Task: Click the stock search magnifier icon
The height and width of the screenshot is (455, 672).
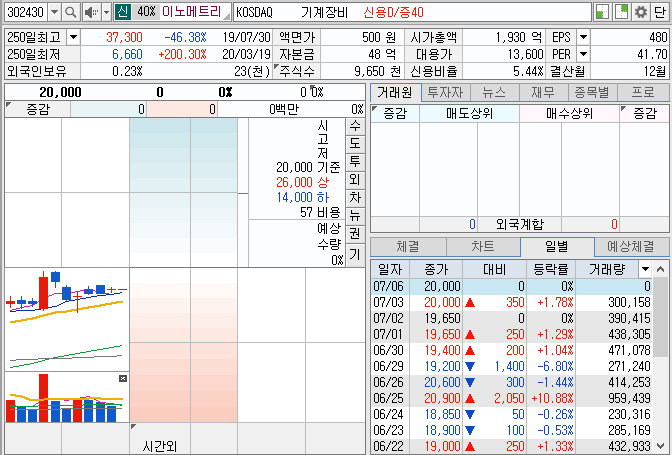Action: pyautogui.click(x=70, y=12)
